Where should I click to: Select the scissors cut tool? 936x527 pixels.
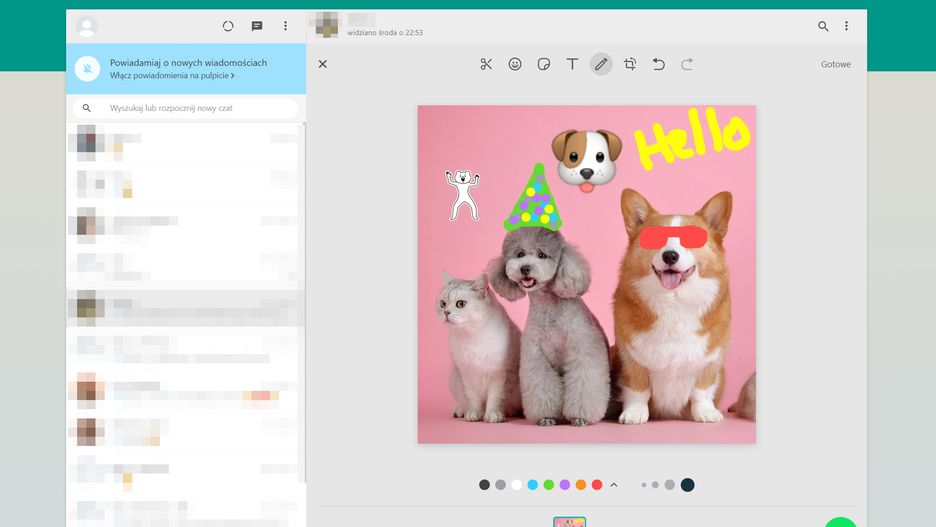point(486,64)
